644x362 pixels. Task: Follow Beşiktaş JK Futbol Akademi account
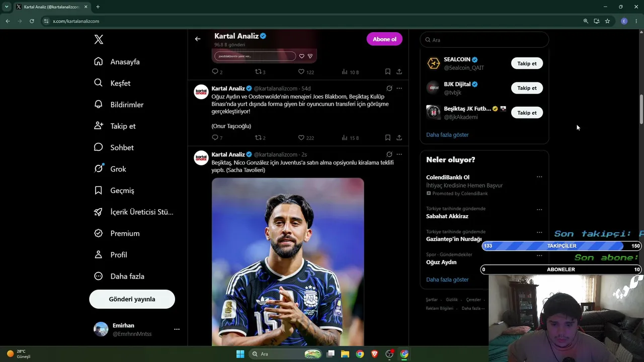tap(527, 113)
